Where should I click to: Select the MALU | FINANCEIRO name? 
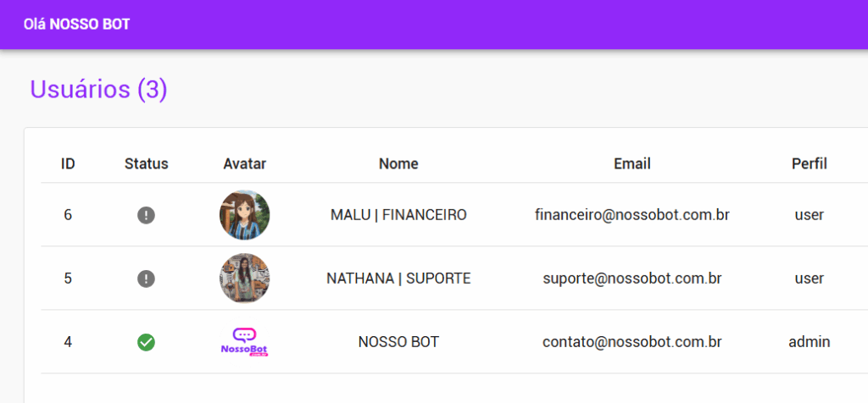click(398, 215)
